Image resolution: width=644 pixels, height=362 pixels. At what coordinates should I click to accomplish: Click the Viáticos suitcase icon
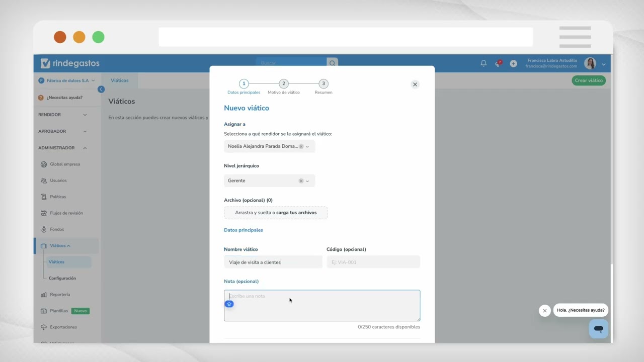click(44, 246)
